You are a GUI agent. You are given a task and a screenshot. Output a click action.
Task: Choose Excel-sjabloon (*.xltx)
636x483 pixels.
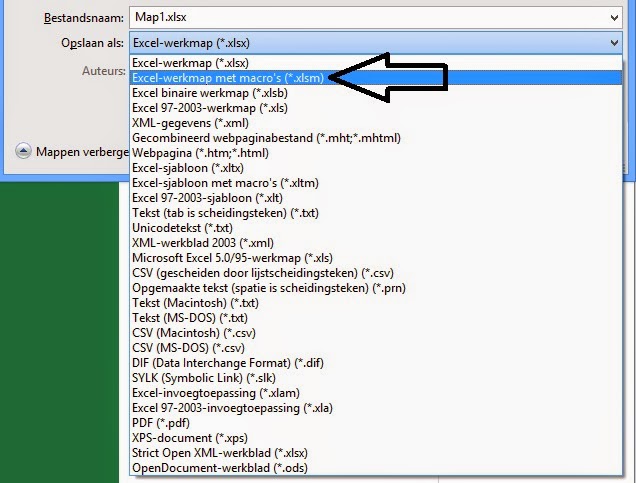click(376, 168)
